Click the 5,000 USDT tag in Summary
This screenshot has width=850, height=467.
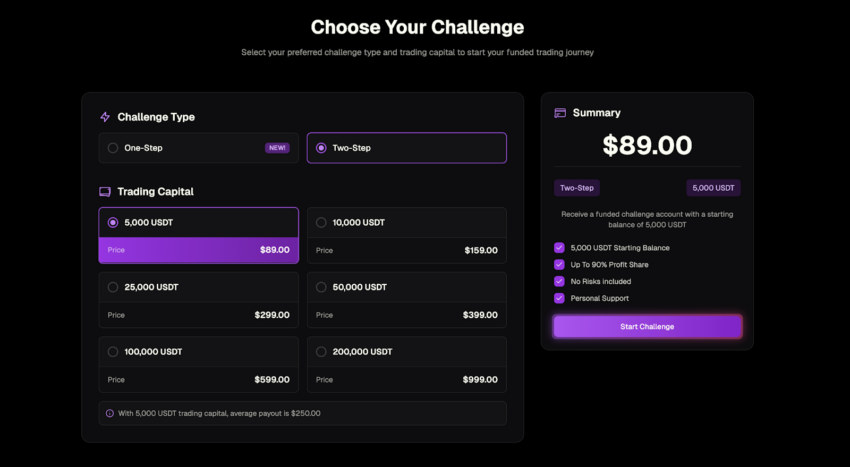713,188
